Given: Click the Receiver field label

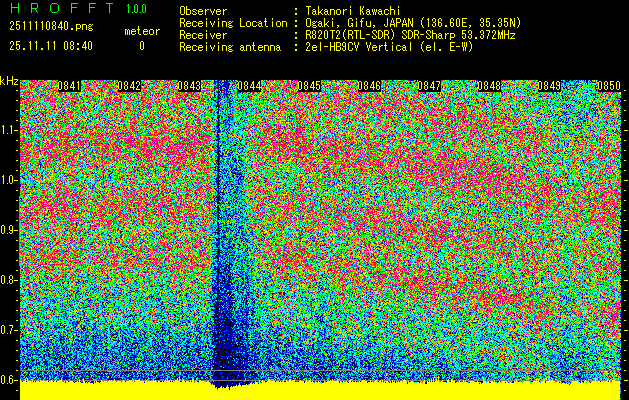Looking at the screenshot, I should (x=203, y=35).
